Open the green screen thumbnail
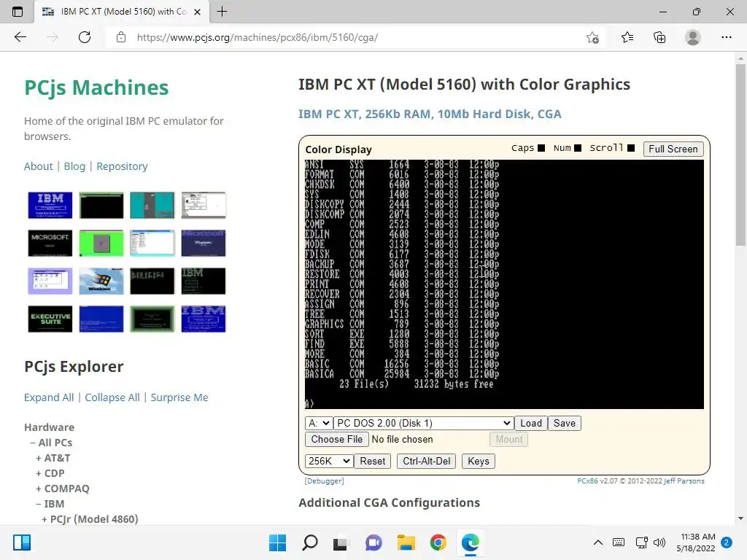Viewport: 747px width, 560px height. 101,243
